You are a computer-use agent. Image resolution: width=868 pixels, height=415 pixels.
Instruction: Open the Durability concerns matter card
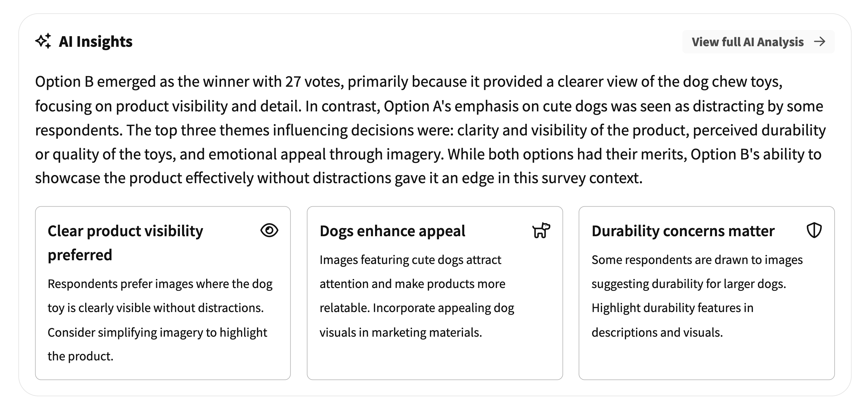pyautogui.click(x=706, y=293)
